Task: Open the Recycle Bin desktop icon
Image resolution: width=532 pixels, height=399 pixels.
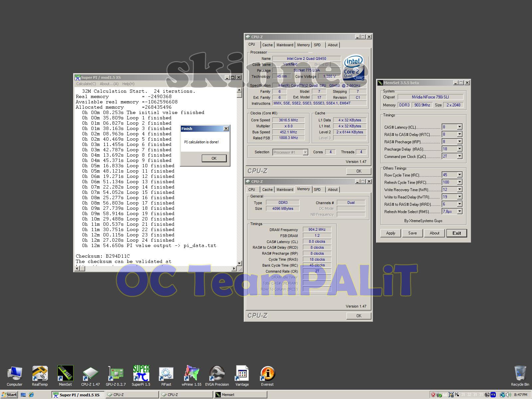Action: click(520, 376)
